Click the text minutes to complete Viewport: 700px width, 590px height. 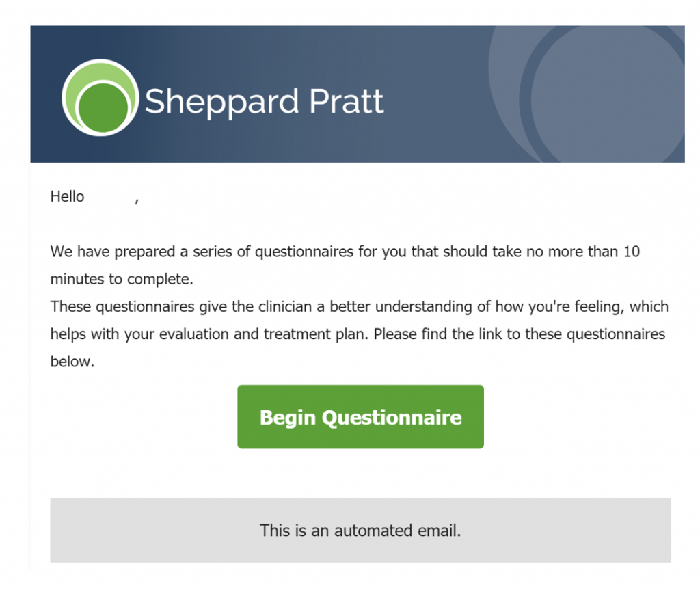(122, 279)
